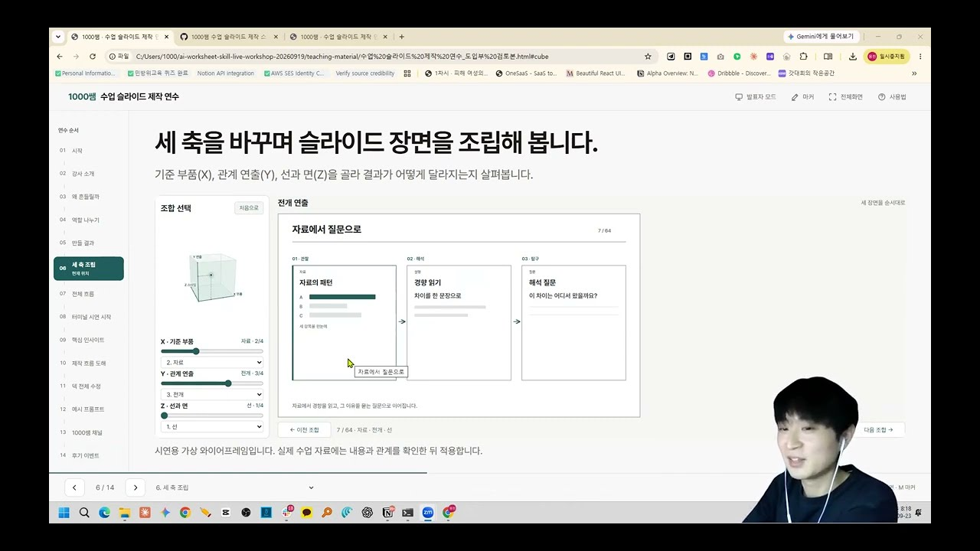Select 07 전체 흐름 in the sidebar
Image resolution: width=980 pixels, height=551 pixels.
pyautogui.click(x=88, y=294)
